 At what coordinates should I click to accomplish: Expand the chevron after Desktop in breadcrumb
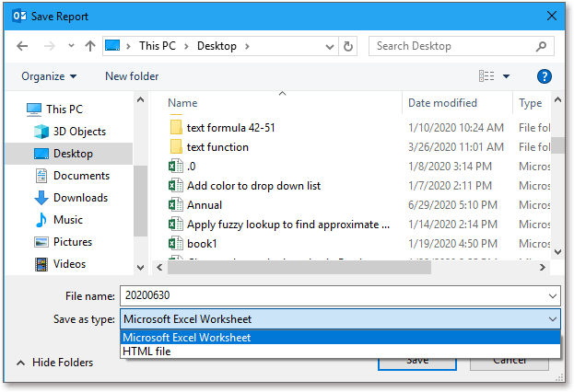[247, 46]
